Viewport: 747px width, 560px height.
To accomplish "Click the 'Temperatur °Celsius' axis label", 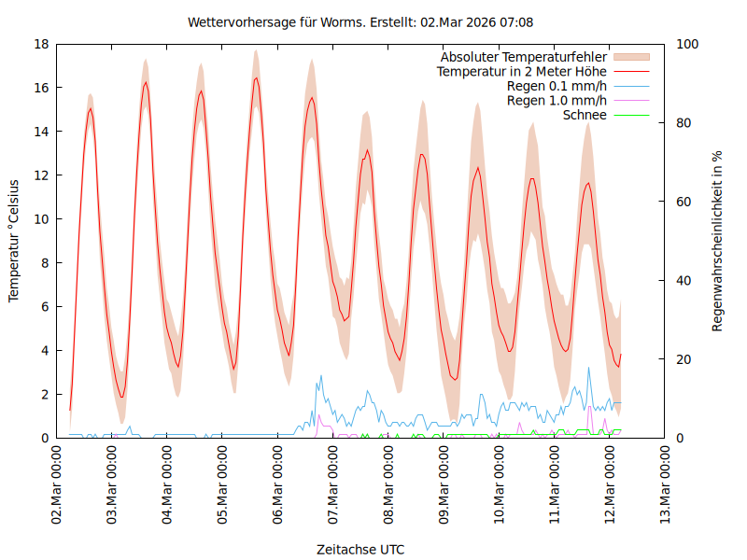I will 14,241.
